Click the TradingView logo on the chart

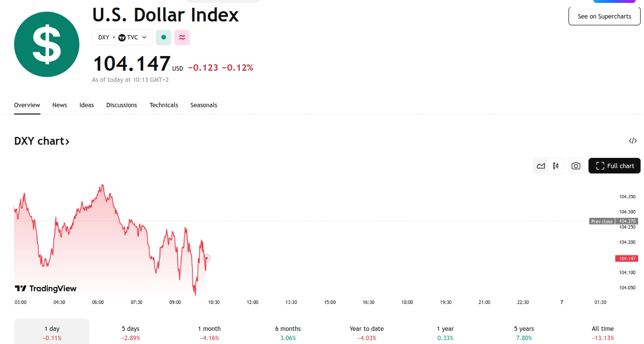coord(46,288)
